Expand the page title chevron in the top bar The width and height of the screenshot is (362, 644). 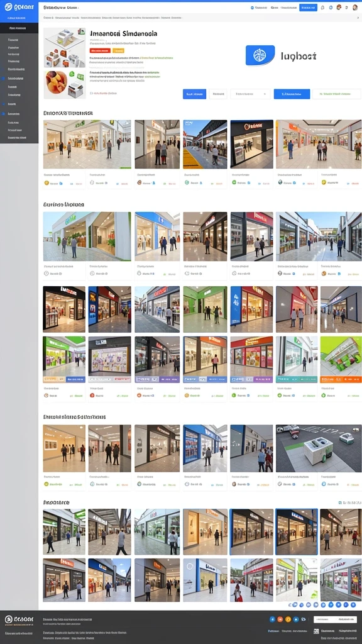tap(79, 8)
